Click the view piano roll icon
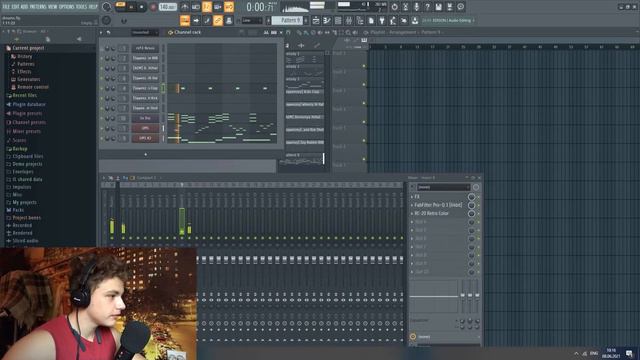Viewport: 640px width, 360px height. point(327,20)
